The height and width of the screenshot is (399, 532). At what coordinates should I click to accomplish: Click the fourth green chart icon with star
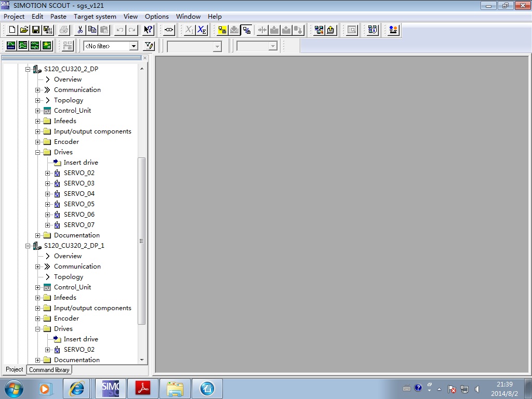click(46, 46)
